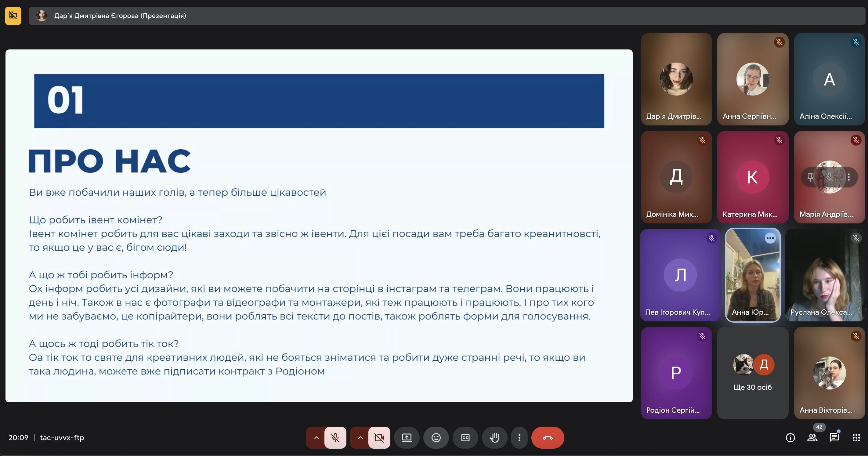Expand video settings chevron
Viewport: 868px width, 456px height.
[360, 437]
